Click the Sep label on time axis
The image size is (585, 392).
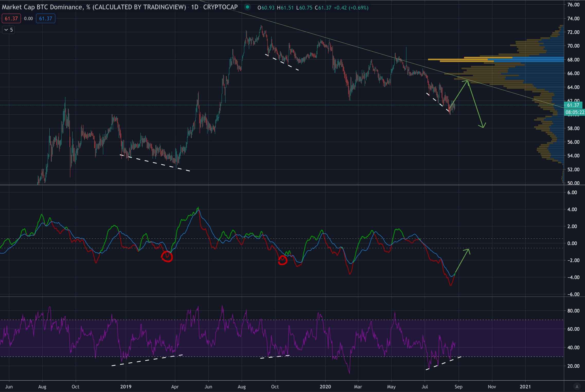pyautogui.click(x=458, y=387)
